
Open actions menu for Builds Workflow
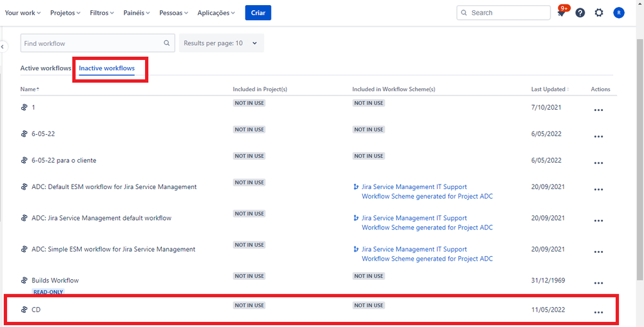click(x=598, y=283)
